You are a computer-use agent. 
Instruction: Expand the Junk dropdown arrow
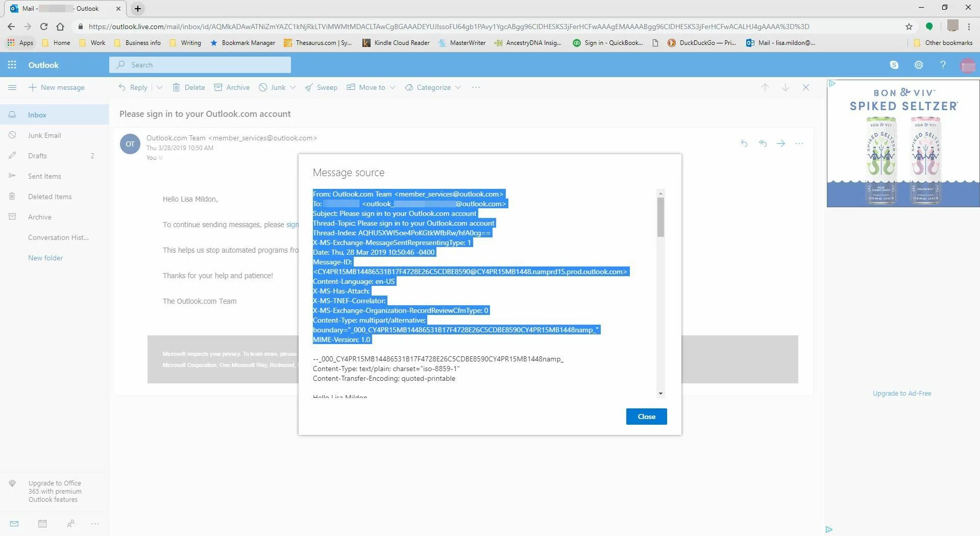[292, 87]
